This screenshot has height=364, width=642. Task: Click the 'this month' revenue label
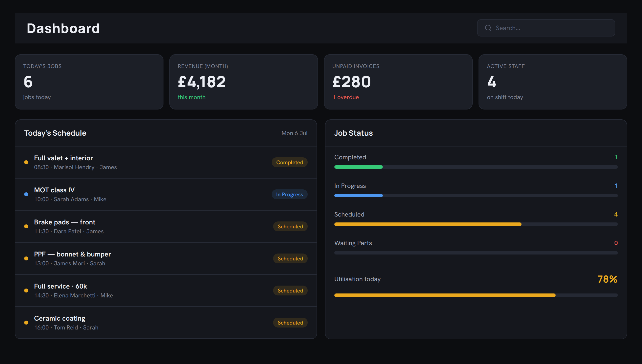click(x=191, y=97)
